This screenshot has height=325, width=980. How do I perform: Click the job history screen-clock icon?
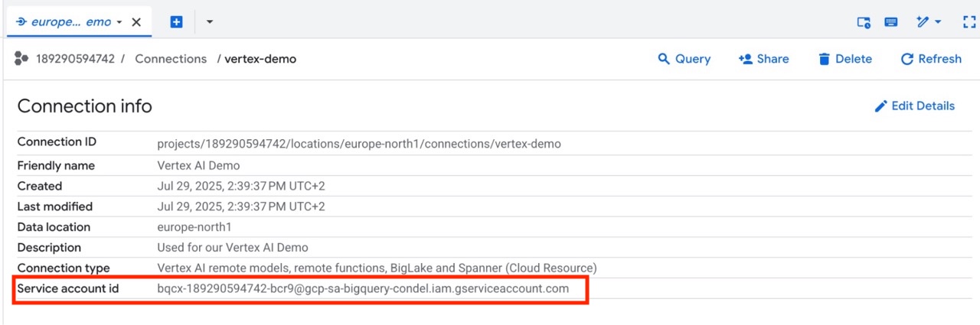(x=864, y=22)
